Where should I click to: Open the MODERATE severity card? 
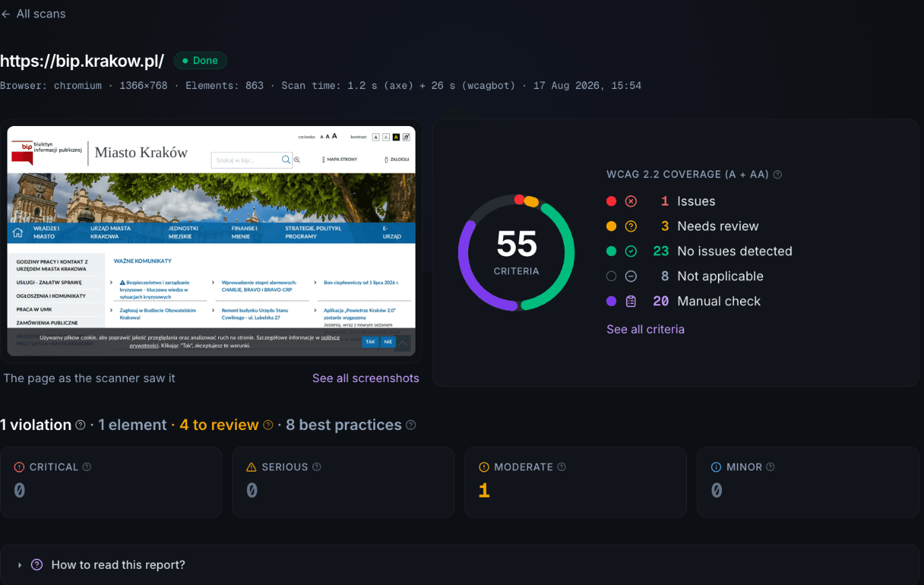(576, 482)
